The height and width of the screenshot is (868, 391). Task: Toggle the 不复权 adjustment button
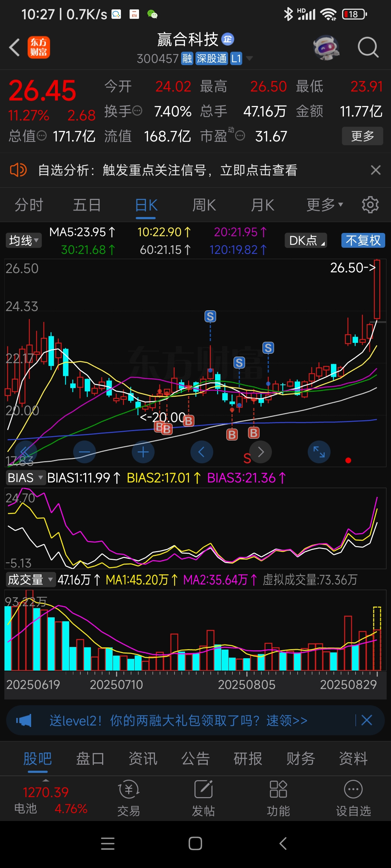(x=363, y=241)
